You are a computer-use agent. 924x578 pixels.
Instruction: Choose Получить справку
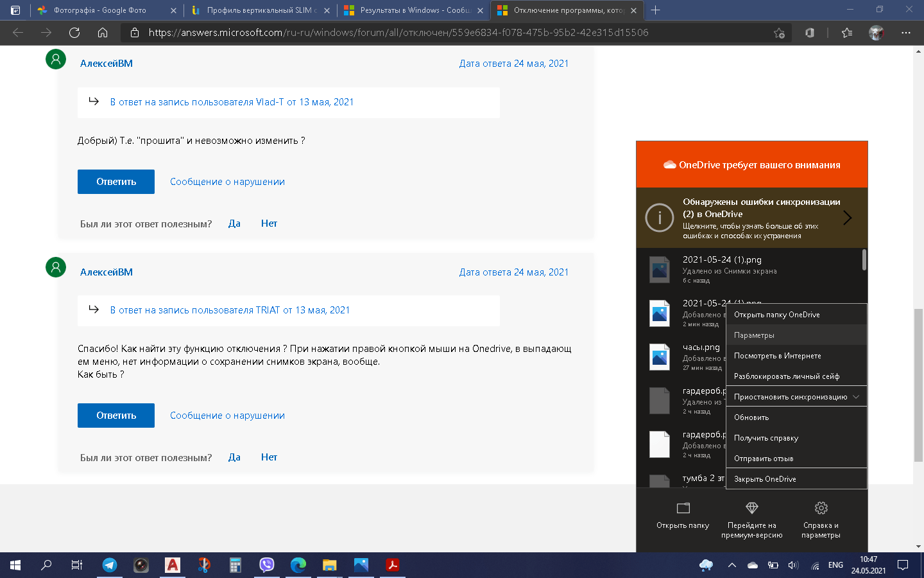pyautogui.click(x=796, y=438)
